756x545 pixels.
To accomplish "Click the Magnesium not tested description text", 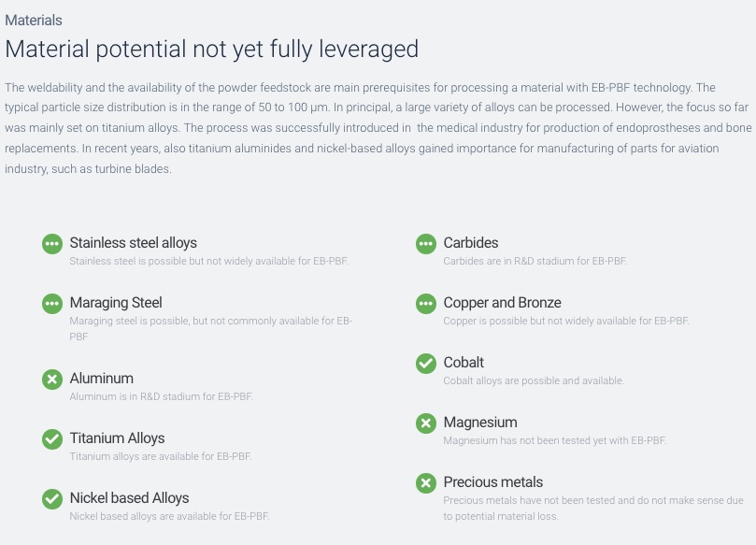I will [554, 440].
